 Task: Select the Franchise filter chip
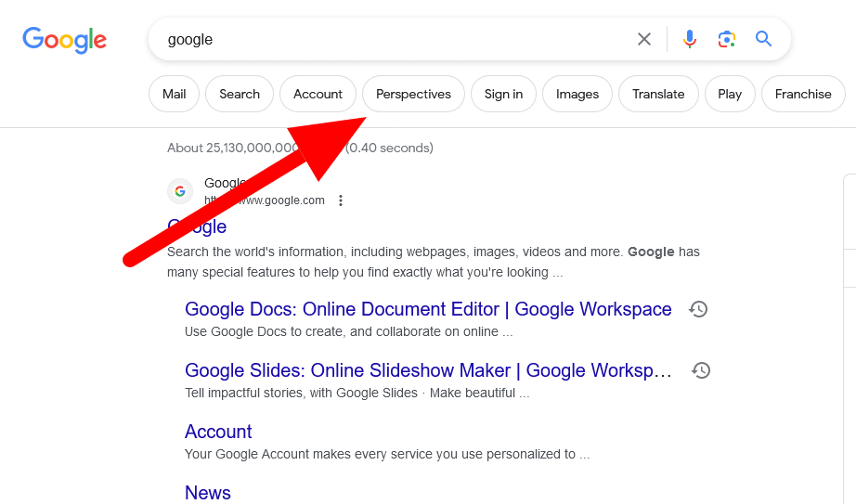tap(803, 94)
